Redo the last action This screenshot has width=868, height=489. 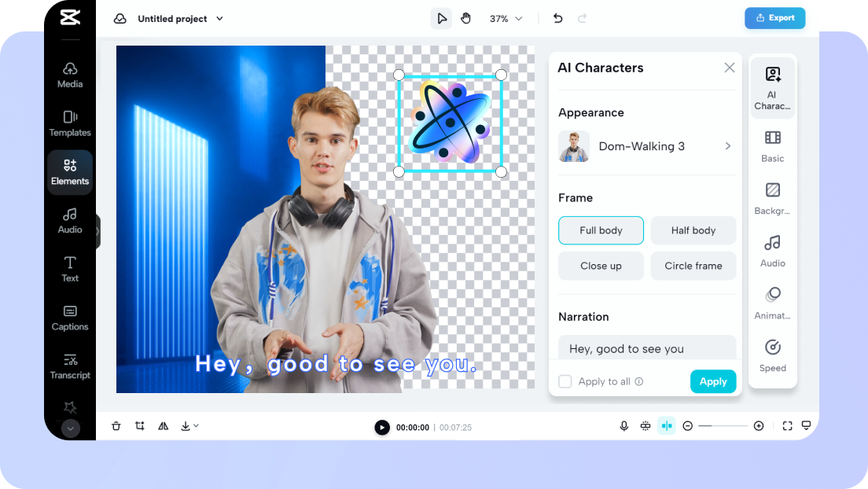tap(582, 18)
